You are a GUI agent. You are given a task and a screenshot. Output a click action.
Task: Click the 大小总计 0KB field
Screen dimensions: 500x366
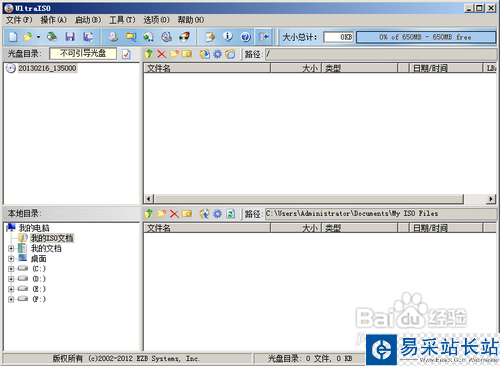pos(338,37)
